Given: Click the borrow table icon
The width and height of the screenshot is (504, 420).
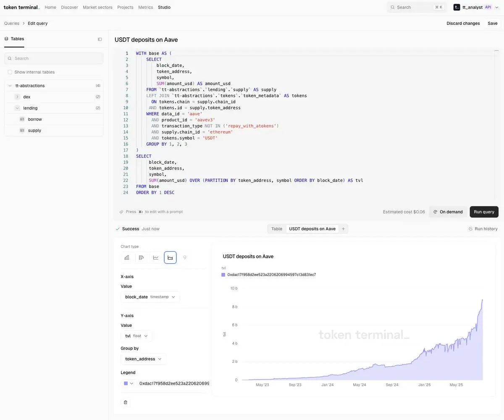Looking at the screenshot, I should [x=22, y=119].
